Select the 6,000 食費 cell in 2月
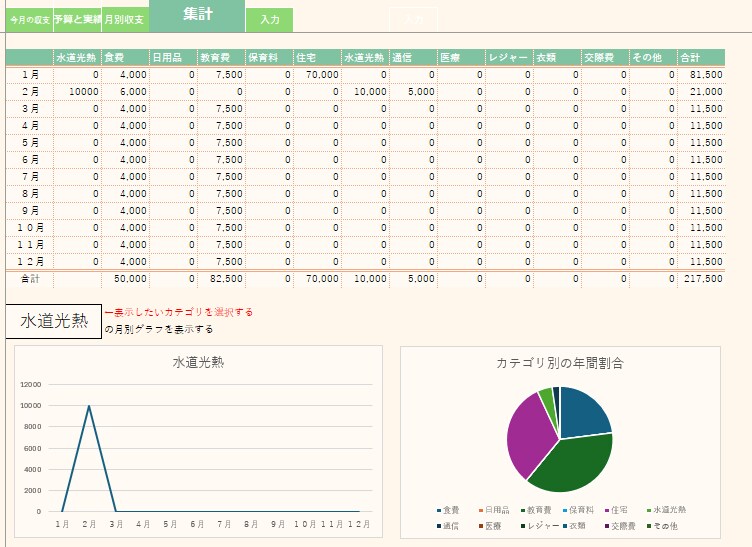Screen dimensions: 752x547 click(126, 92)
